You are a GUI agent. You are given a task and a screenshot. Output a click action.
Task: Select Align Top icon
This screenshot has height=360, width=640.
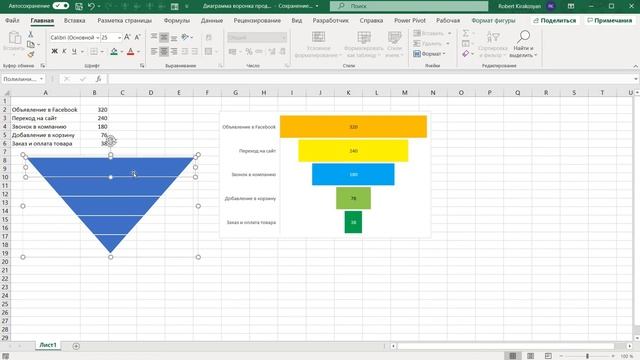(x=154, y=37)
